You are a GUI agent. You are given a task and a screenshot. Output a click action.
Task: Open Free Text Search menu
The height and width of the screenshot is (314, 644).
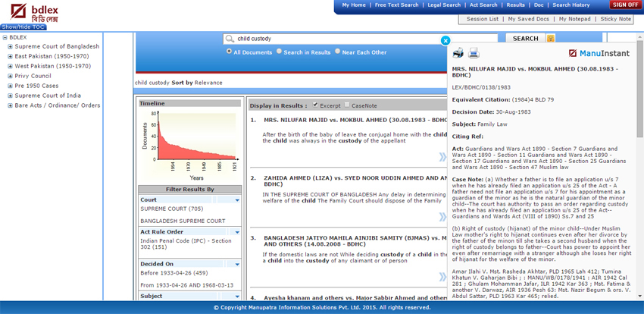point(396,5)
